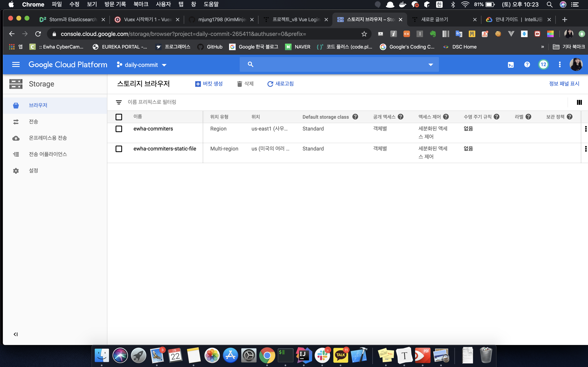Open the ewha-commiters-static-file bucket link
The width and height of the screenshot is (588, 367).
[165, 149]
